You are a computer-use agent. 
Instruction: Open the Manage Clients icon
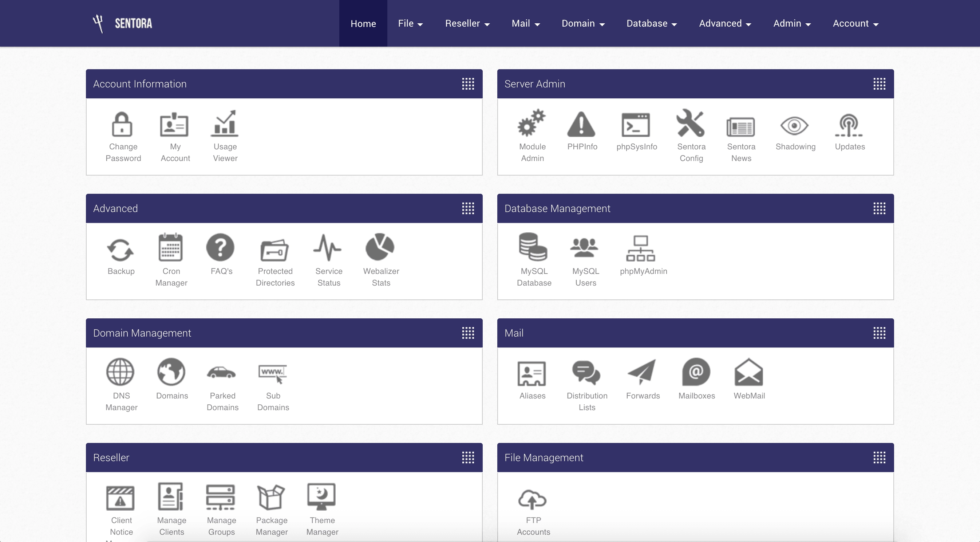pos(170,496)
